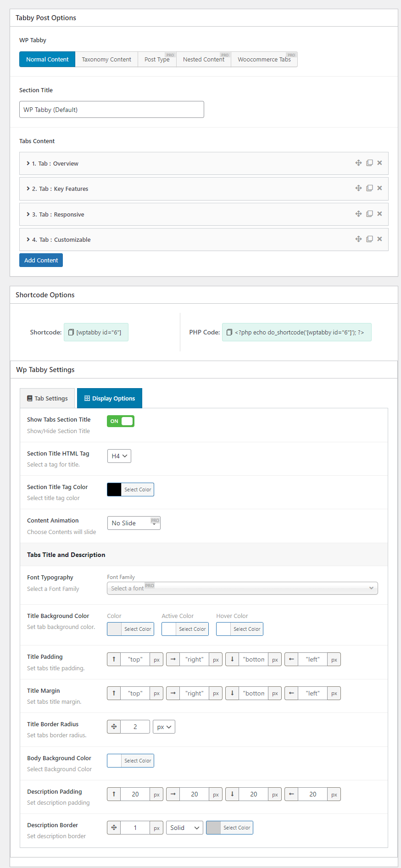This screenshot has width=401, height=868.
Task: Click Title Margin left arrow icon
Action: (291, 693)
